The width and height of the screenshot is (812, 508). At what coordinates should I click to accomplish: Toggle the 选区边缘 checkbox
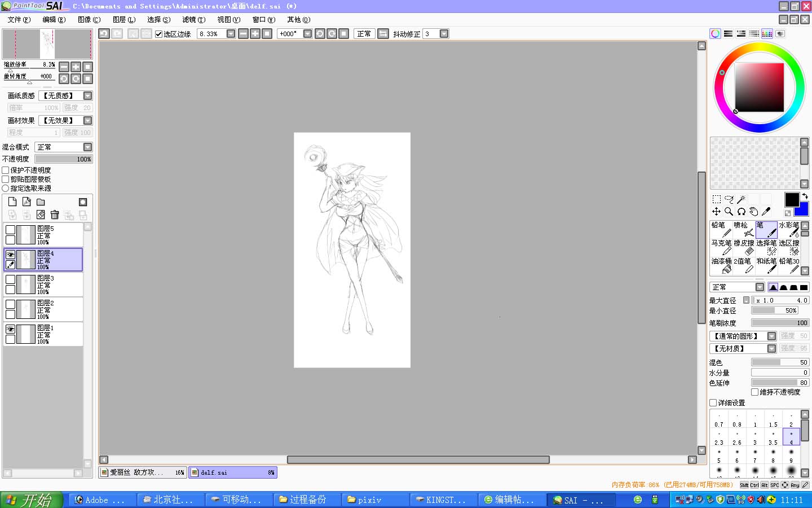tap(159, 34)
